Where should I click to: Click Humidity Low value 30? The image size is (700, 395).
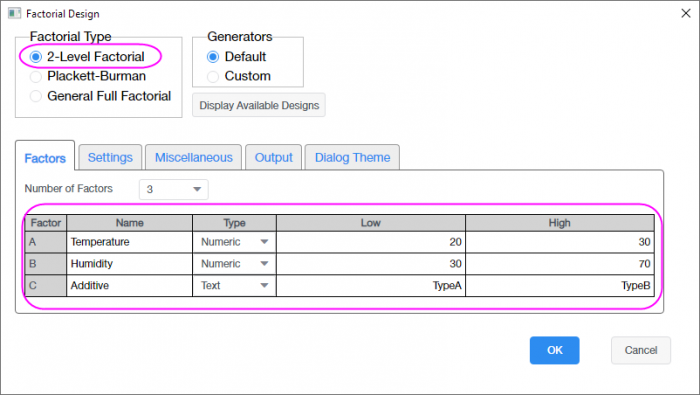click(371, 264)
